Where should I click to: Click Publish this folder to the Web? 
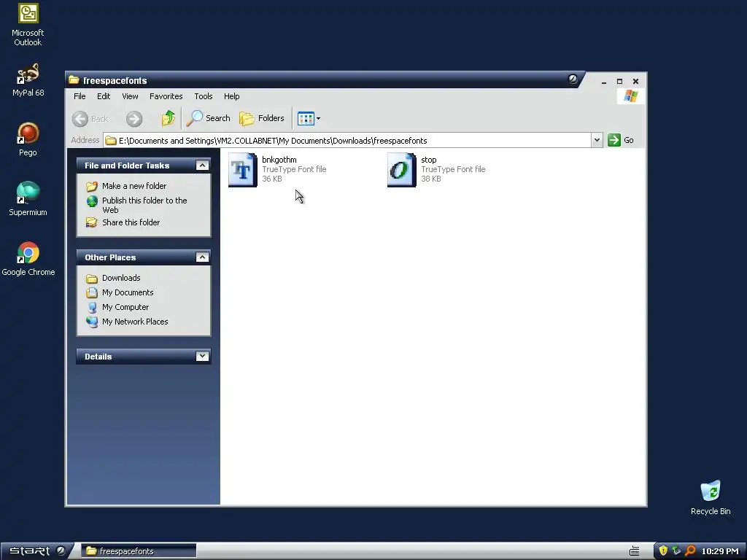click(x=144, y=205)
